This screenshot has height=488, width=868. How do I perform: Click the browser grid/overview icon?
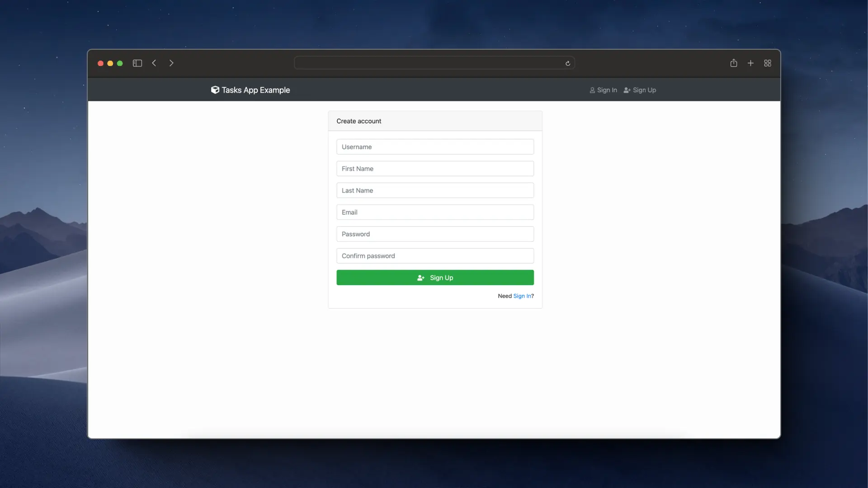click(768, 63)
